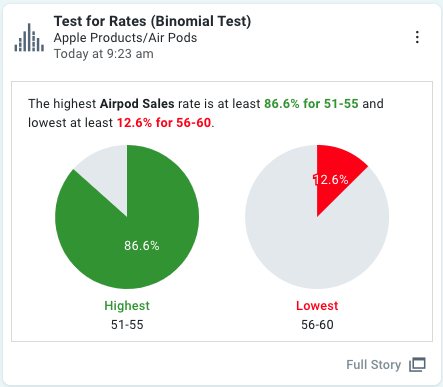This screenshot has height=387, width=443.
Task: Select the grey wedge of the Highest pie
Action: [x=108, y=173]
